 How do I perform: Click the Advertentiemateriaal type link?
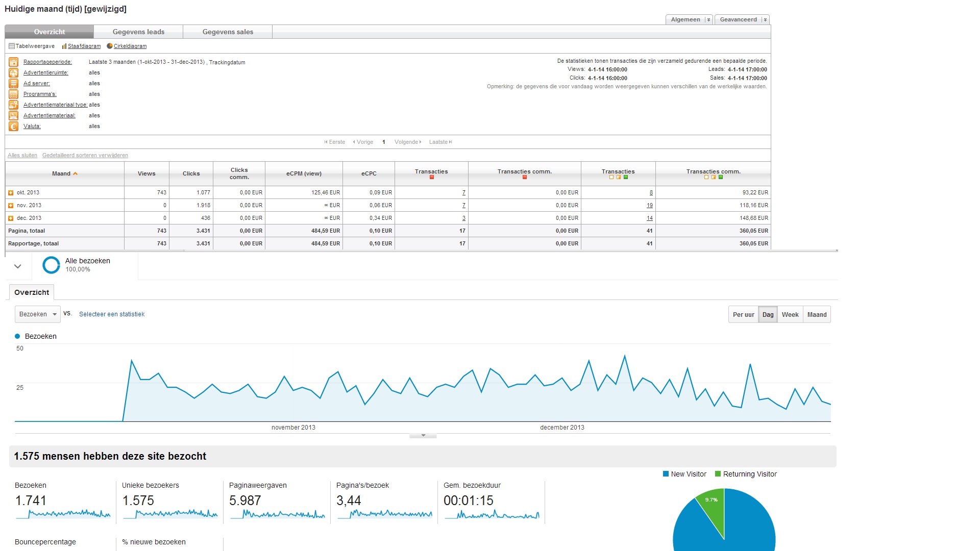(x=56, y=105)
